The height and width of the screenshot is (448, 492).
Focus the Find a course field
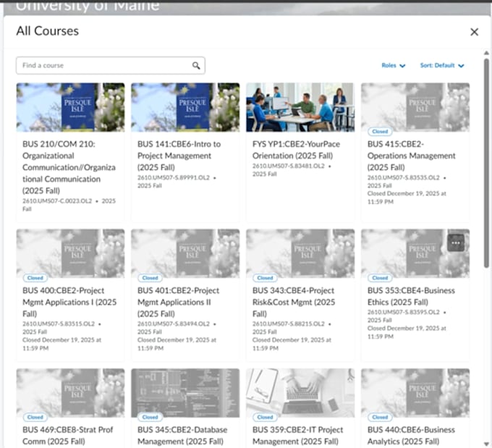click(111, 65)
